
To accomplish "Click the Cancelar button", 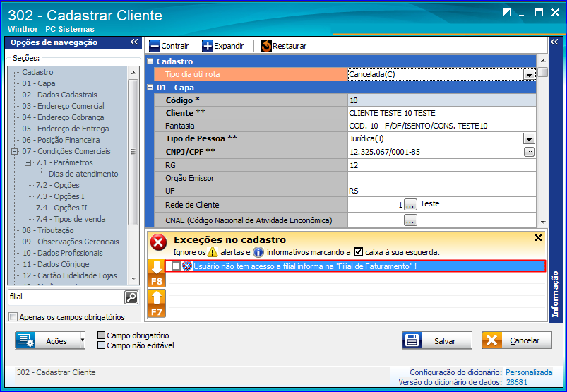I will 517,340.
